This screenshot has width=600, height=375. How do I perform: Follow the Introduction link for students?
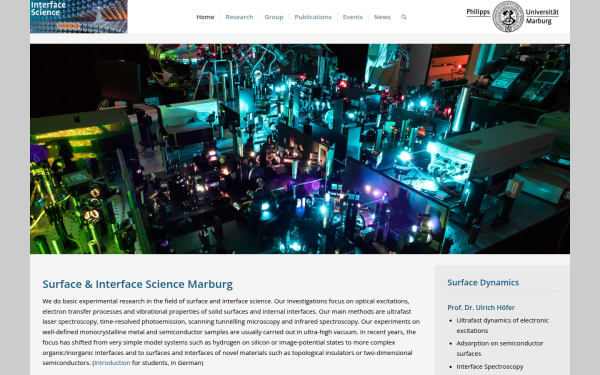(x=112, y=363)
